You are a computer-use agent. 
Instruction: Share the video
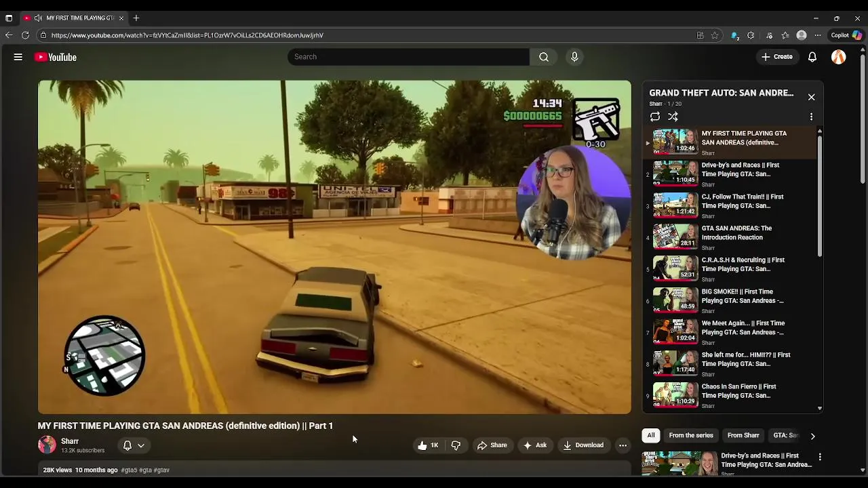pos(492,445)
